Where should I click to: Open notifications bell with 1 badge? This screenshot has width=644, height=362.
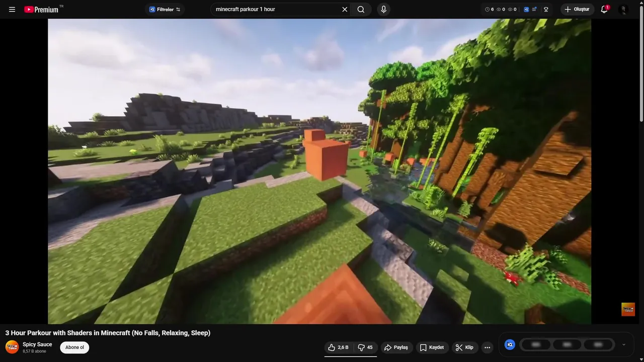click(604, 10)
